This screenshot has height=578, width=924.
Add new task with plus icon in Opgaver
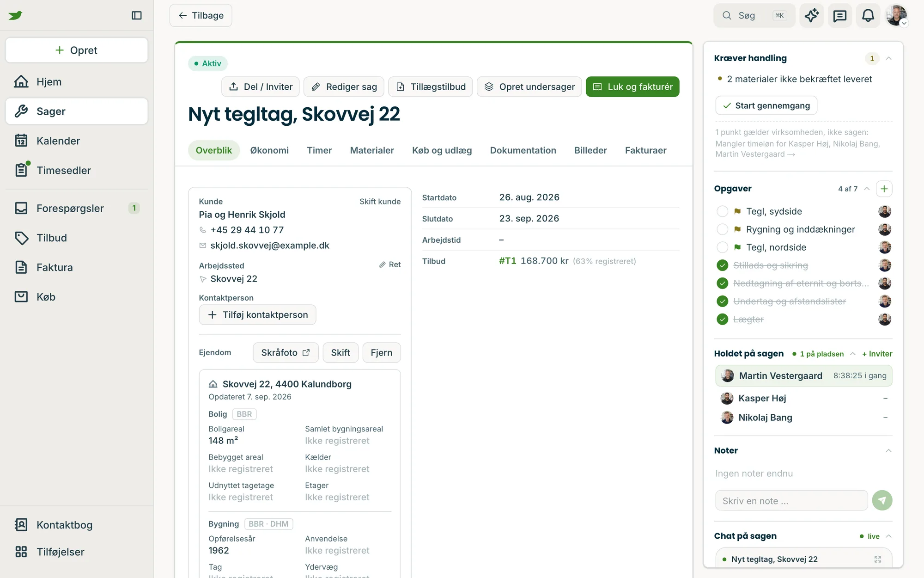coord(884,189)
